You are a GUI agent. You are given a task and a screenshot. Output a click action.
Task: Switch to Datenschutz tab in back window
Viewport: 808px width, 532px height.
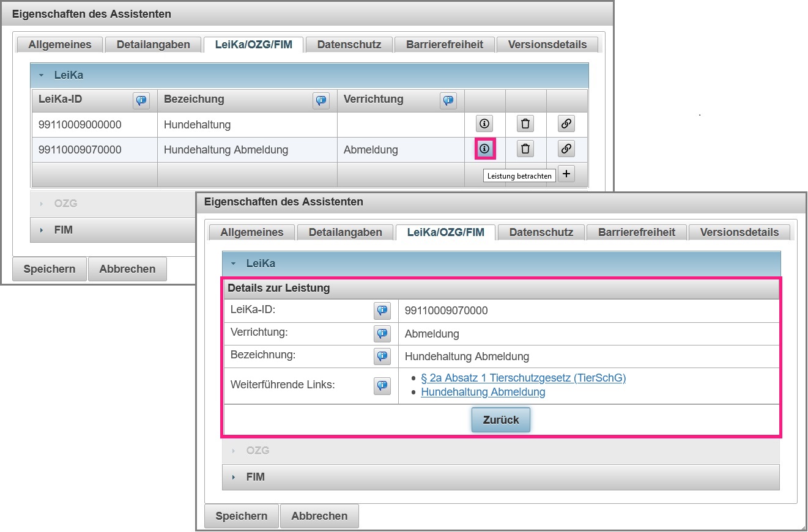click(349, 45)
